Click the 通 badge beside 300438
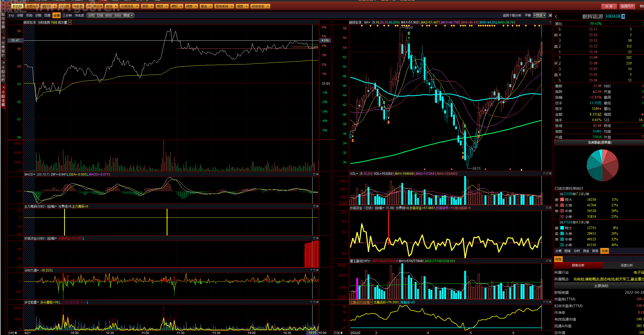Screen dimensions: 644x335 click(623, 16)
